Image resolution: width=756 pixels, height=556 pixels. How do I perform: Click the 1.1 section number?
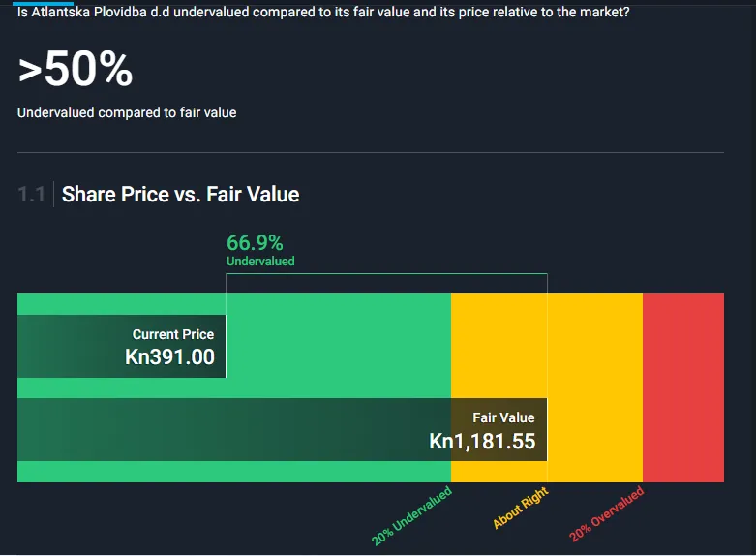[x=31, y=195]
